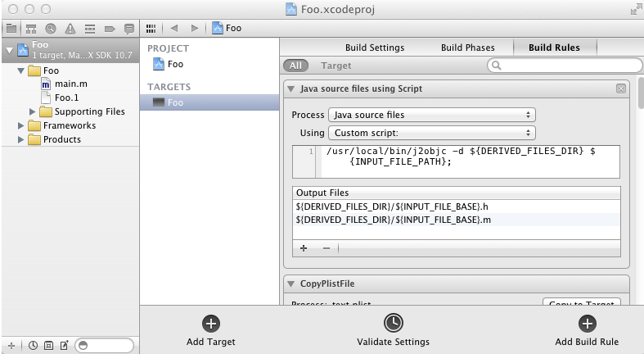Viewport: 644px width, 354px height.
Task: Select the INPUT_FILE_BASE.m output file row
Action: coord(456,220)
